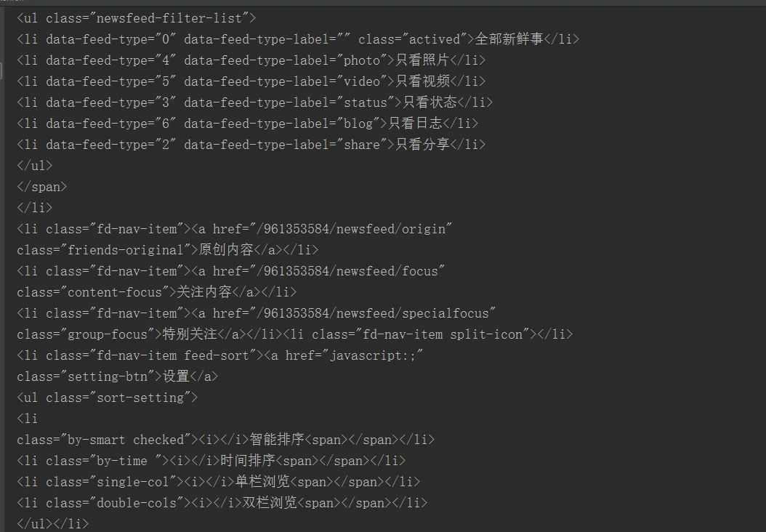766x532 pixels.
Task: Click the text 全部新鲜事 in the code
Action: point(509,39)
